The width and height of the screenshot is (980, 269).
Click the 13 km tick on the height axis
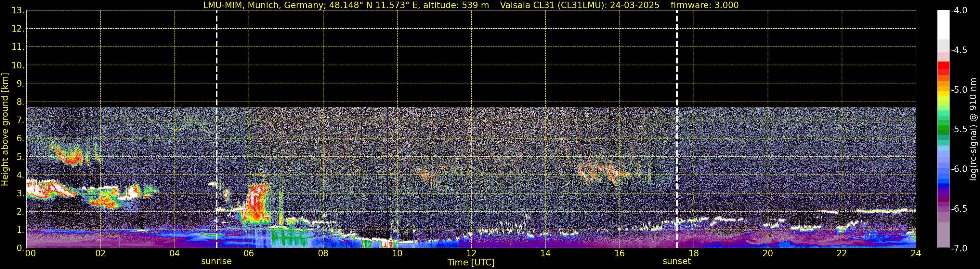18,11
